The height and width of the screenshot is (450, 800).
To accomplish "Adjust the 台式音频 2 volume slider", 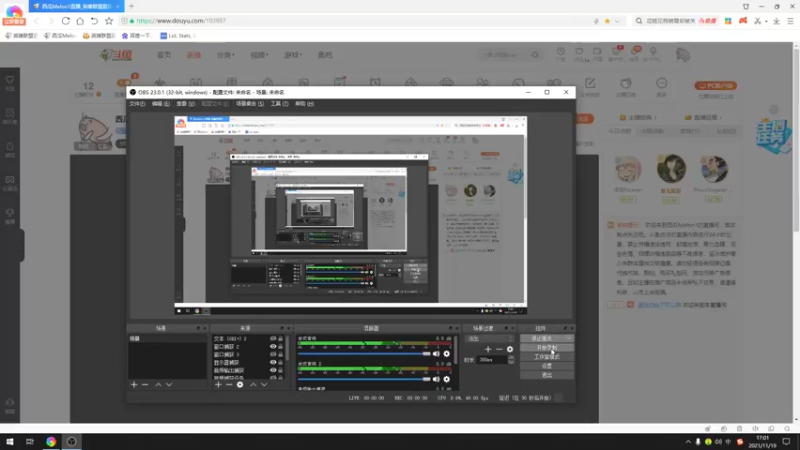I will 364,379.
